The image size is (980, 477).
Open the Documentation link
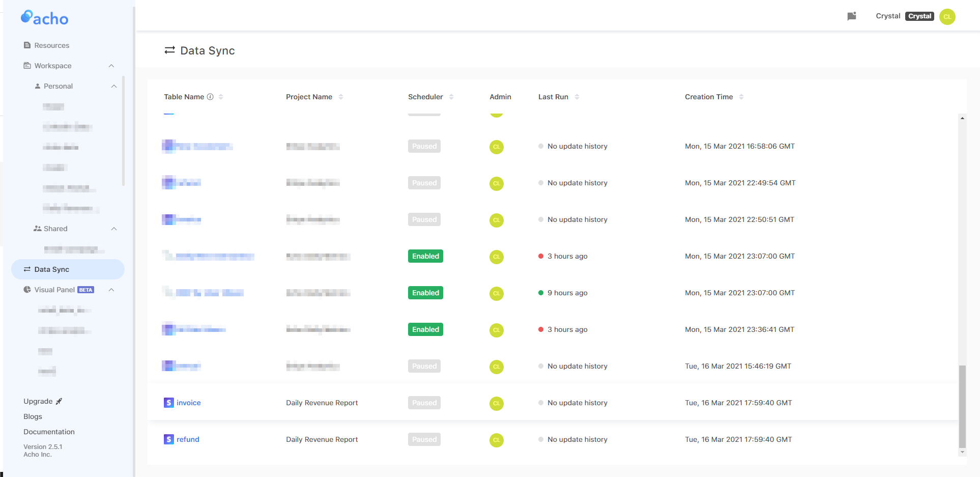(49, 432)
